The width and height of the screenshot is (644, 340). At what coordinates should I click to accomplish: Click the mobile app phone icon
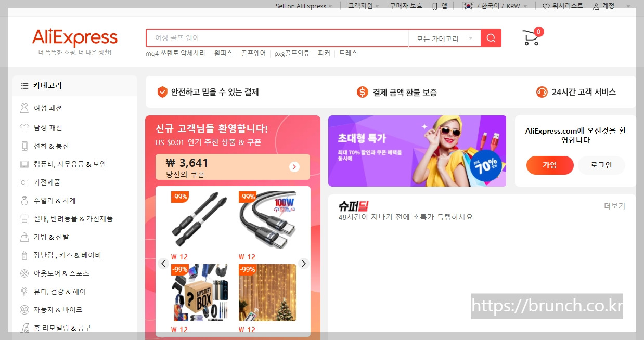(435, 6)
